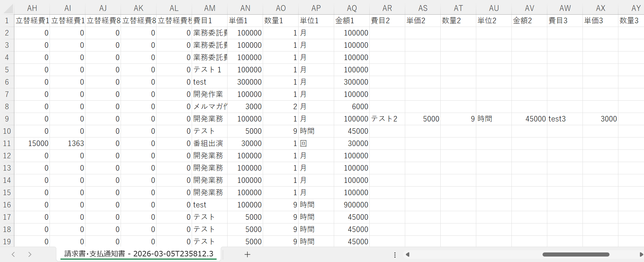Select column AR header

pyautogui.click(x=387, y=8)
